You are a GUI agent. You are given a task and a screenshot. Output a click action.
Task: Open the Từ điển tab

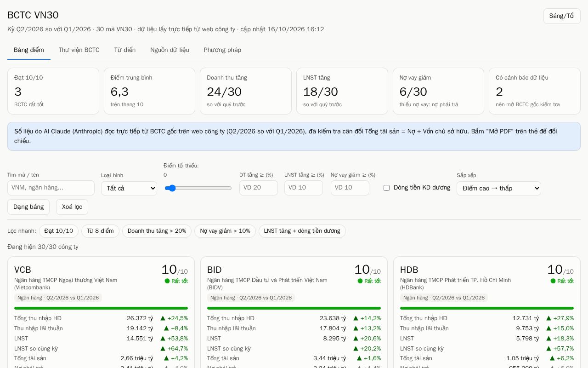[x=125, y=50]
